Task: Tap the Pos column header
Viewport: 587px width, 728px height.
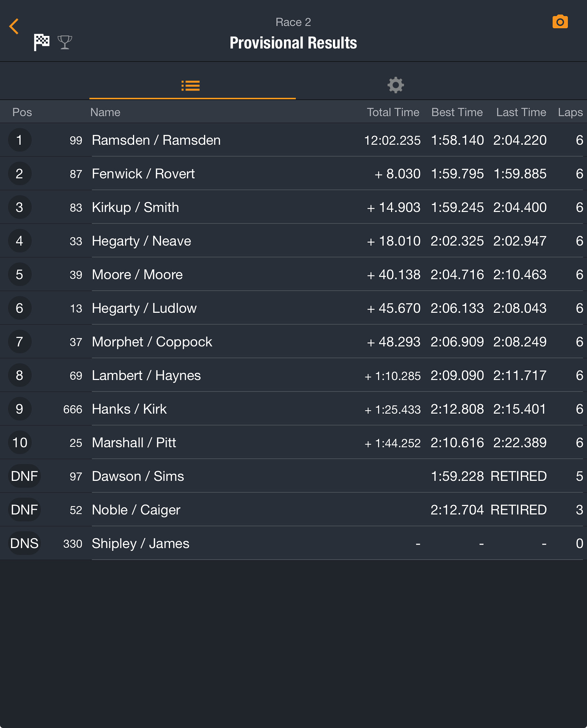Action: coord(22,112)
